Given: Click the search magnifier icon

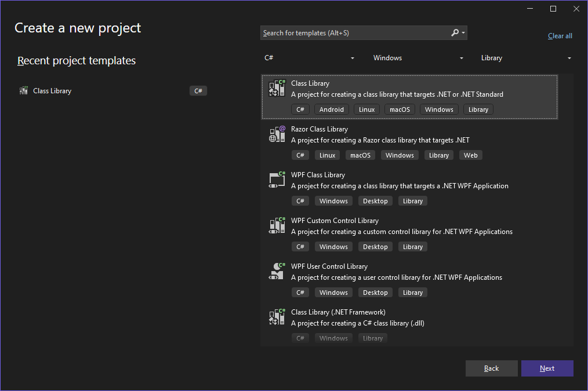Looking at the screenshot, I should coord(455,32).
